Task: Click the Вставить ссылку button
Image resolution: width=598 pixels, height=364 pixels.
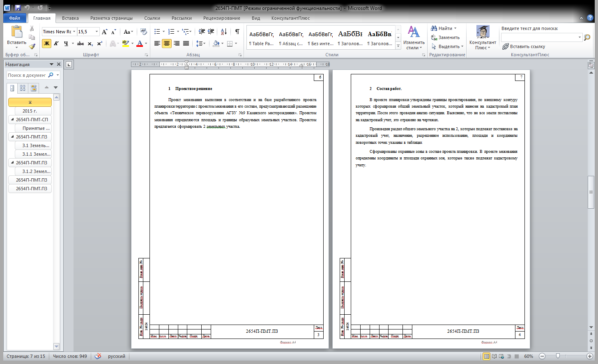Action: tap(524, 46)
